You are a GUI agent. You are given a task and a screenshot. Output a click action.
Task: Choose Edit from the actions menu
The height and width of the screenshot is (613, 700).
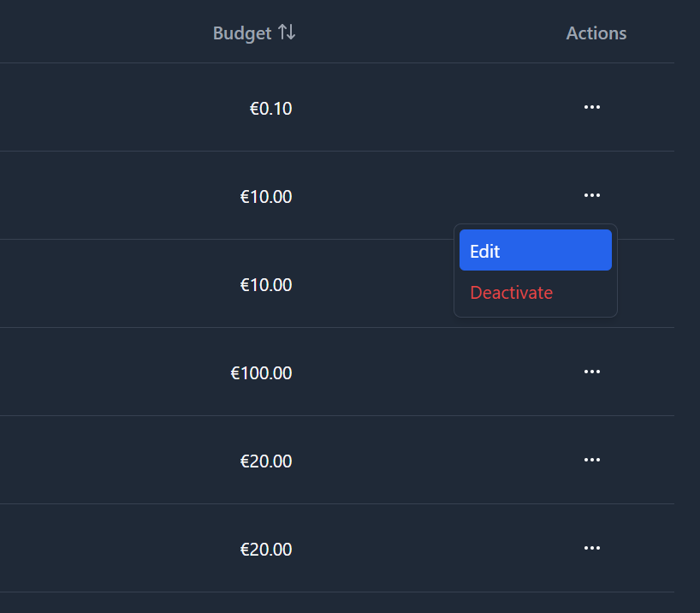535,251
